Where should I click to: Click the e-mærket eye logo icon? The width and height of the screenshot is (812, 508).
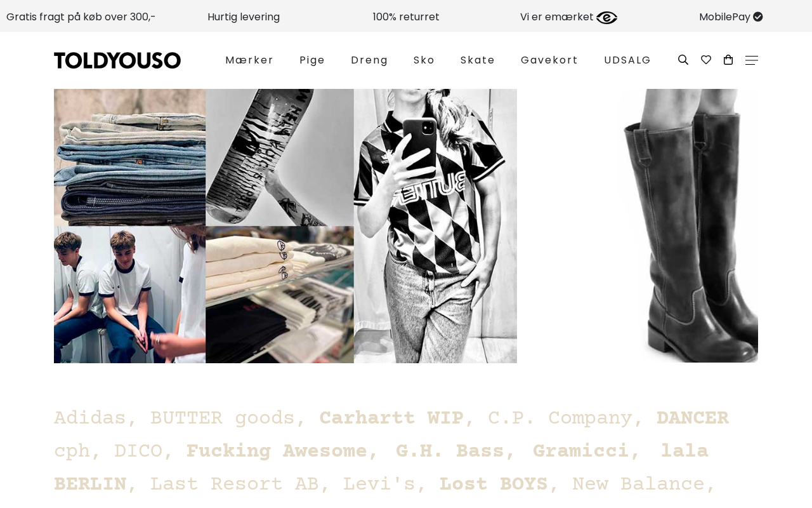pos(606,17)
